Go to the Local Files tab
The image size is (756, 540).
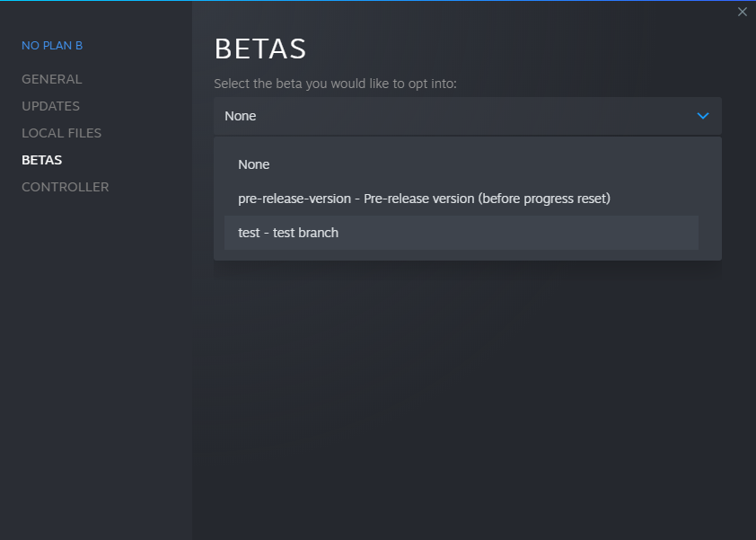click(61, 133)
